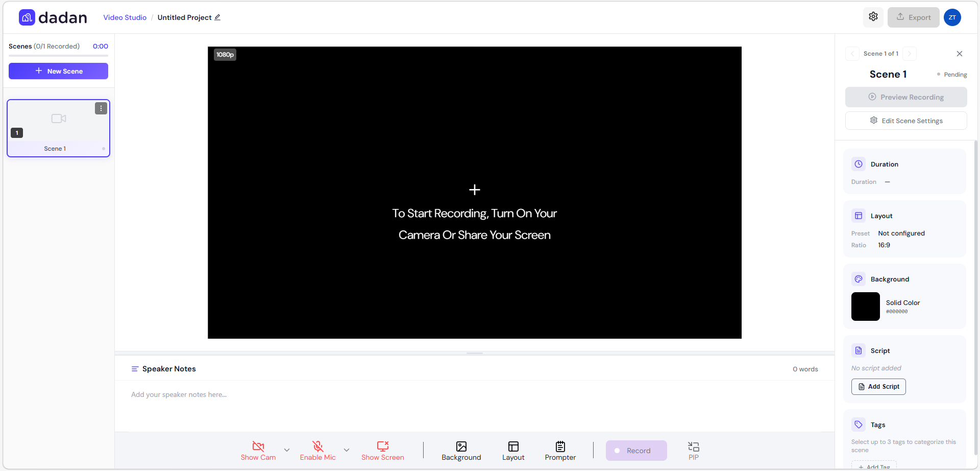Image resolution: width=980 pixels, height=471 pixels.
Task: Turn on screen sharing via Show Screen
Action: [x=383, y=450]
